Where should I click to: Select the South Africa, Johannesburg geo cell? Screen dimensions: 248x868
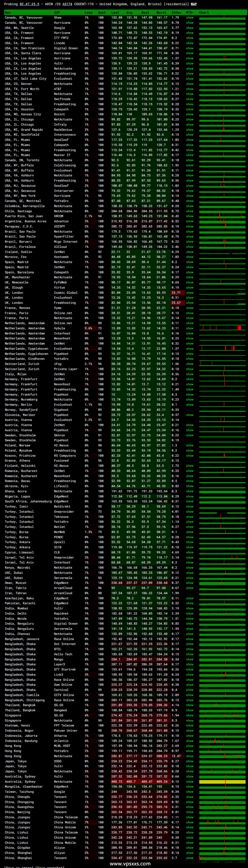pyautogui.click(x=28, y=501)
